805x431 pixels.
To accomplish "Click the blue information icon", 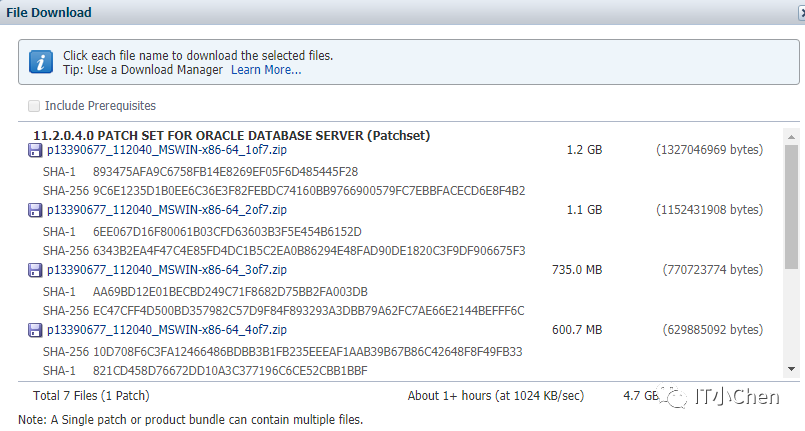I will (x=41, y=61).
